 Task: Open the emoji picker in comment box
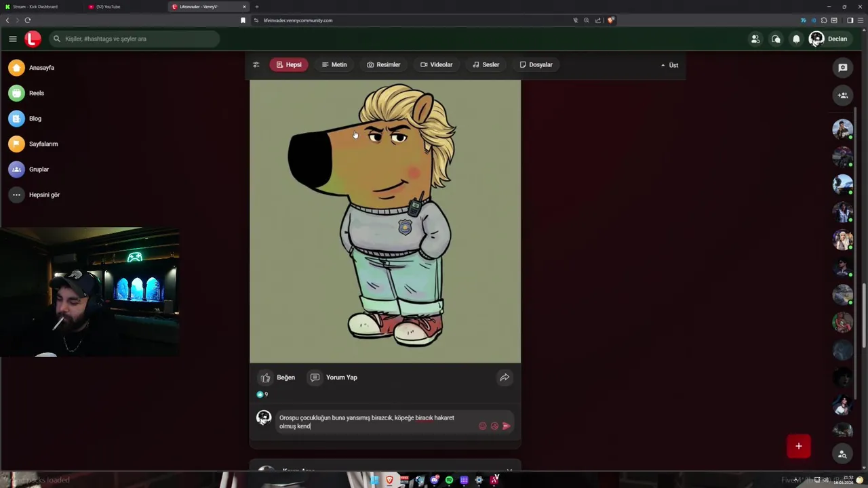pyautogui.click(x=483, y=426)
